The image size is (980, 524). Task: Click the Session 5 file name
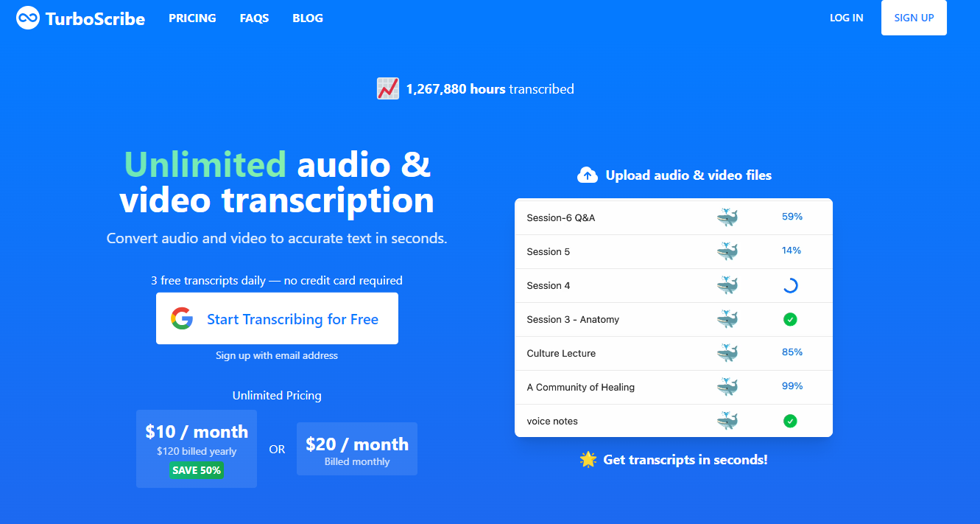pyautogui.click(x=549, y=251)
